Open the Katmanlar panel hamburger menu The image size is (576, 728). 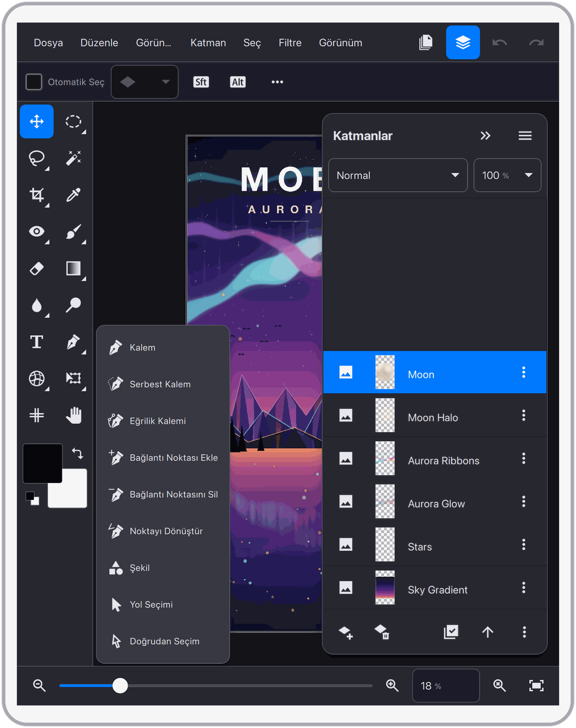(525, 136)
